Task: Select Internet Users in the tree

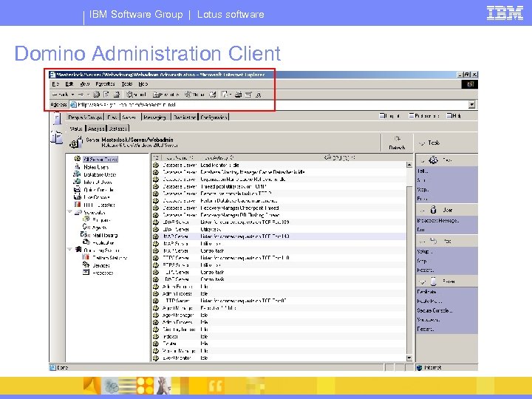Action: 98,182
